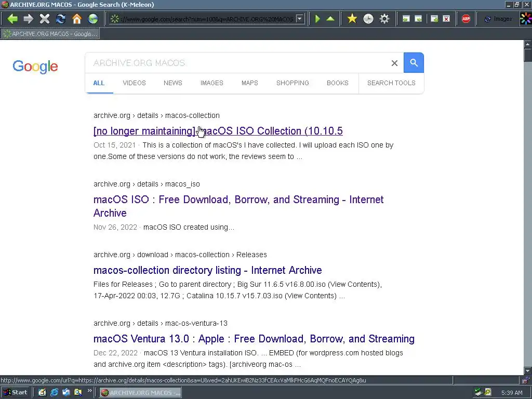Switch to the BOOKS tab
Image resolution: width=532 pixels, height=399 pixels.
pos(338,83)
